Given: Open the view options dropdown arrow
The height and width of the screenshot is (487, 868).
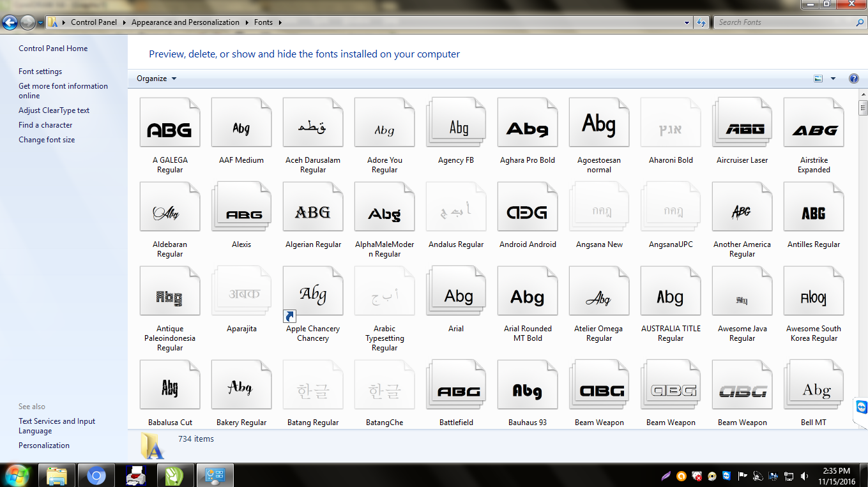Looking at the screenshot, I should pos(833,79).
